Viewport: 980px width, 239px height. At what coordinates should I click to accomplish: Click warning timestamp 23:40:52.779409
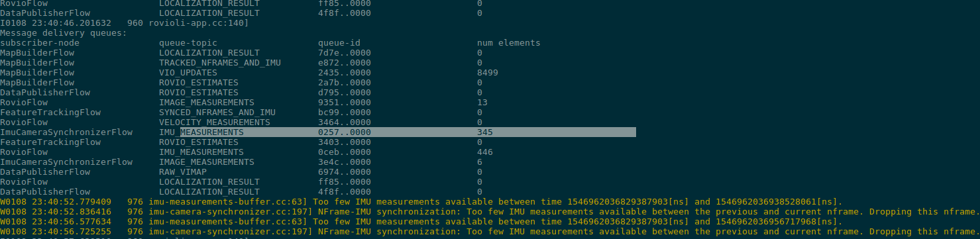[72, 202]
